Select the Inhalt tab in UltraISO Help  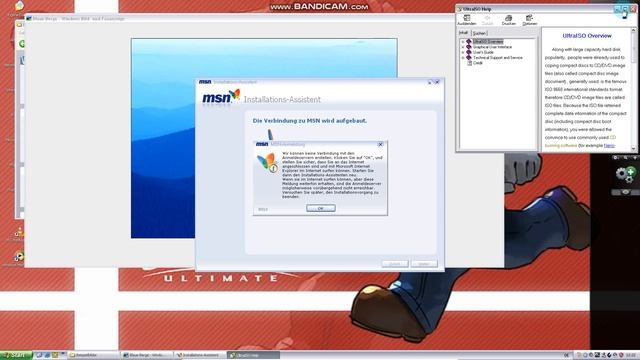[x=464, y=33]
